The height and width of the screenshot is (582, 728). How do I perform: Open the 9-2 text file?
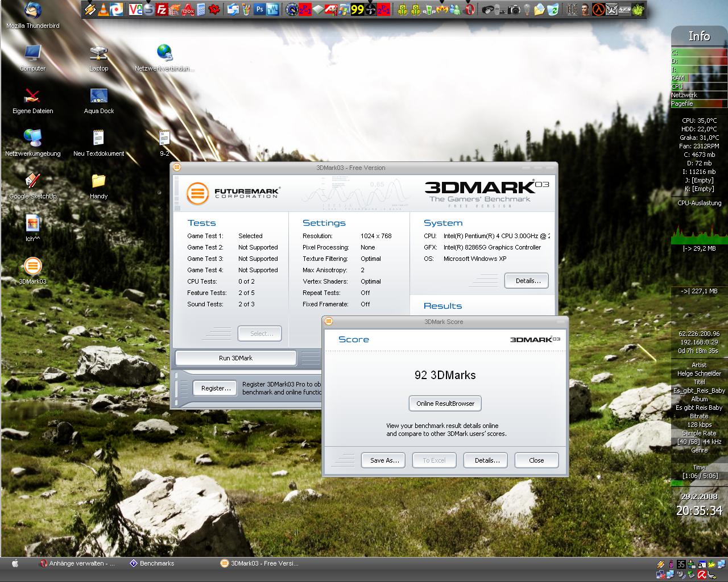pyautogui.click(x=164, y=143)
